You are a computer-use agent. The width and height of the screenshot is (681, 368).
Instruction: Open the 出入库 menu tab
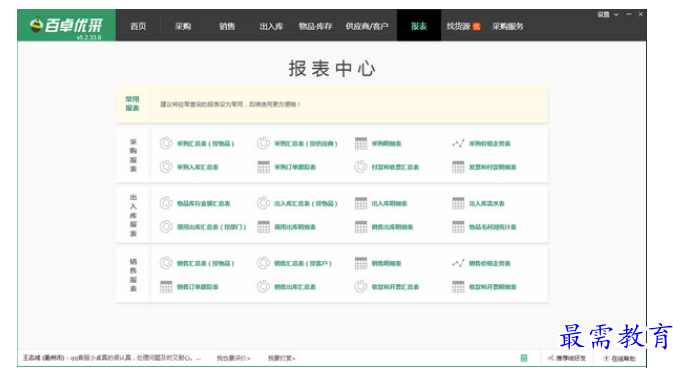pyautogui.click(x=271, y=26)
